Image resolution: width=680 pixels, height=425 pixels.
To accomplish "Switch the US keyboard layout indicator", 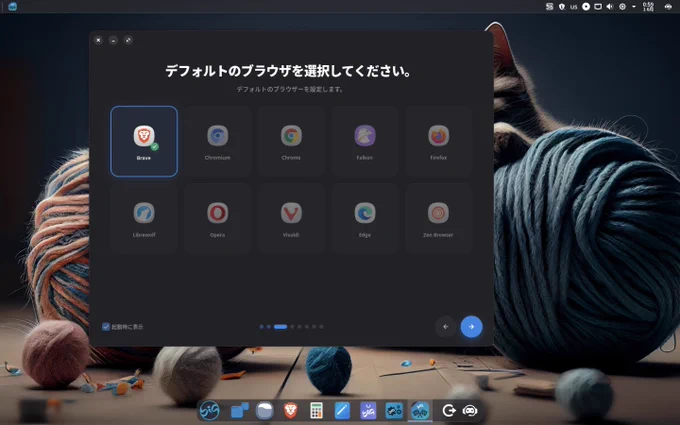I will tap(574, 7).
